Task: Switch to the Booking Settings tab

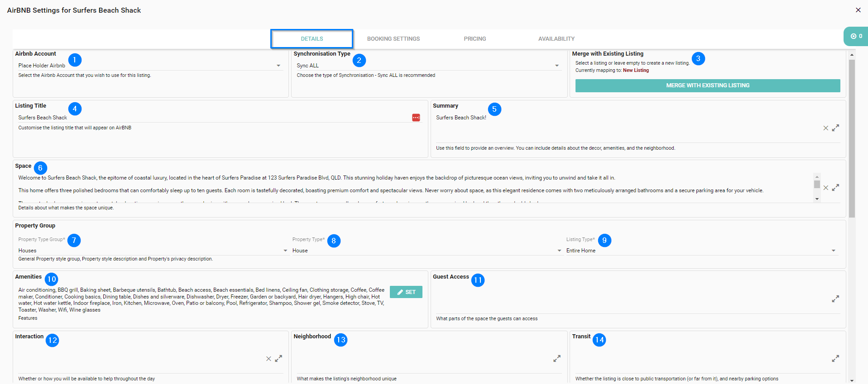Action: point(393,39)
